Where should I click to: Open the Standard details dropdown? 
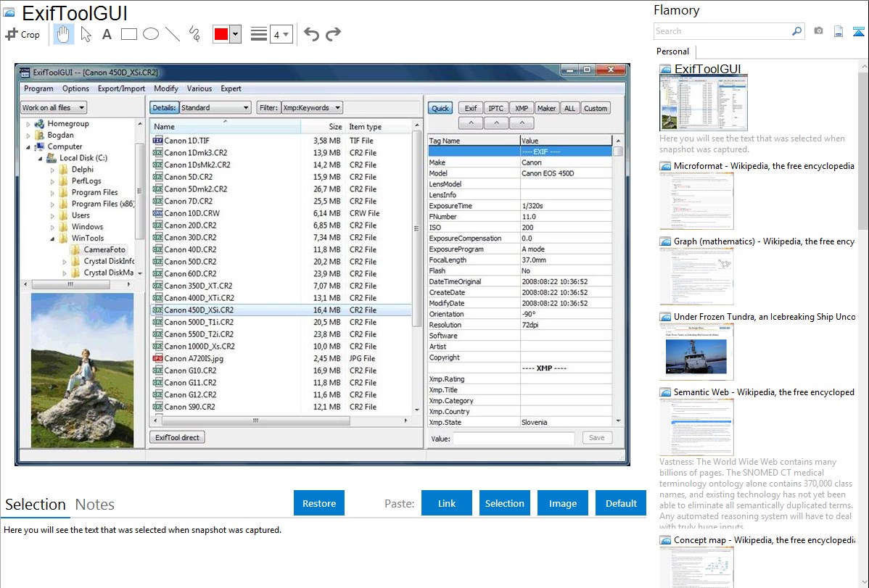215,107
